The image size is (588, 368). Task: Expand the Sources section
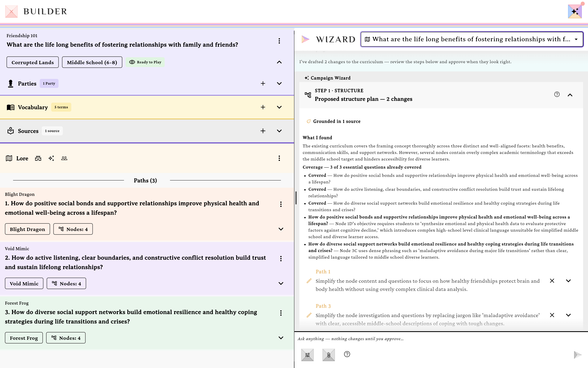[x=279, y=131]
